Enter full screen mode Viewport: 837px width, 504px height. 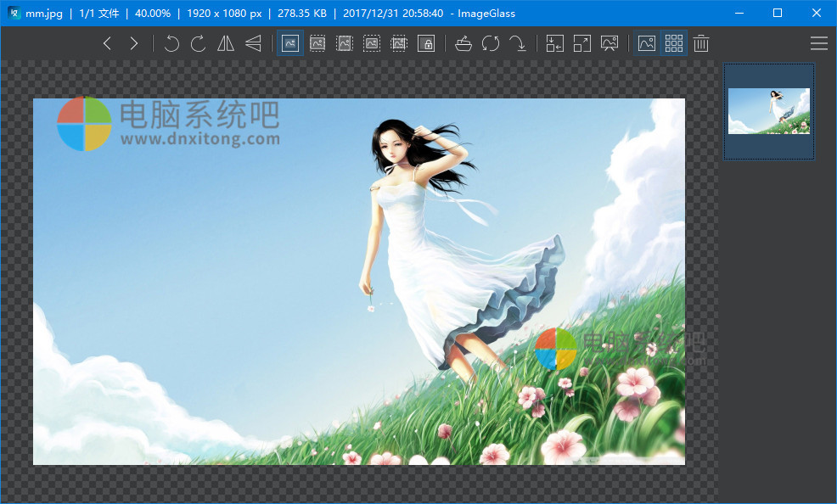click(581, 42)
